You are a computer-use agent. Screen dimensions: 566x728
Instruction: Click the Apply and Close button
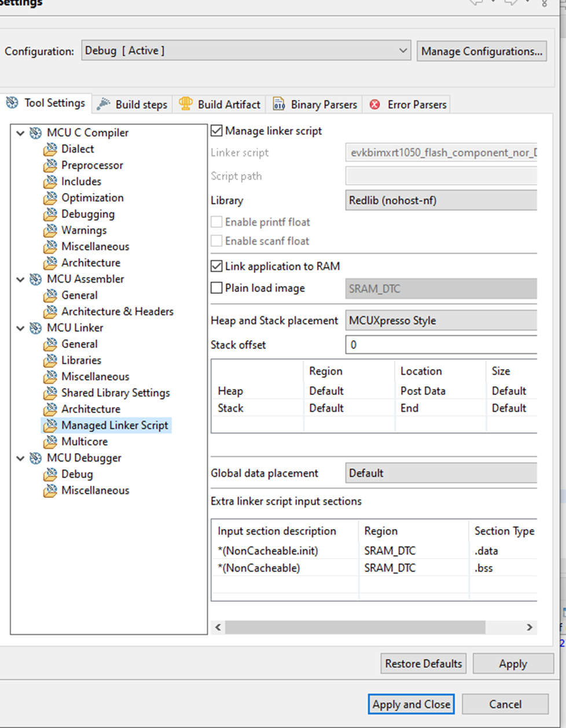[x=411, y=704]
